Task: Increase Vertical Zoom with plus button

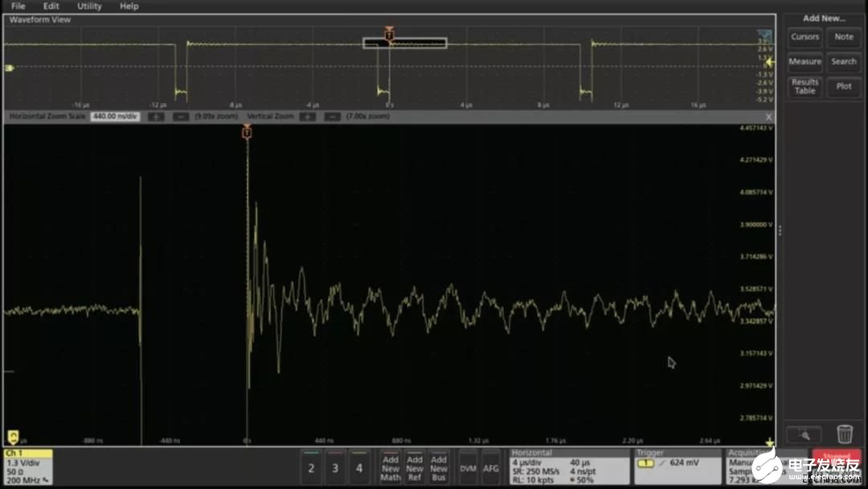Action: tap(307, 117)
